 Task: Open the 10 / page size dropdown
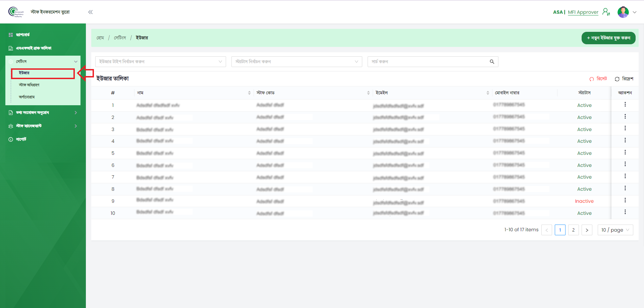click(615, 230)
